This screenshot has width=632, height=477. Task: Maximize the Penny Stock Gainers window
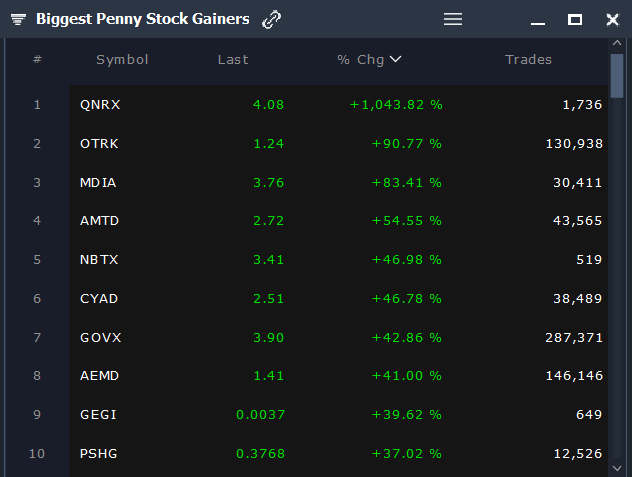click(x=575, y=19)
